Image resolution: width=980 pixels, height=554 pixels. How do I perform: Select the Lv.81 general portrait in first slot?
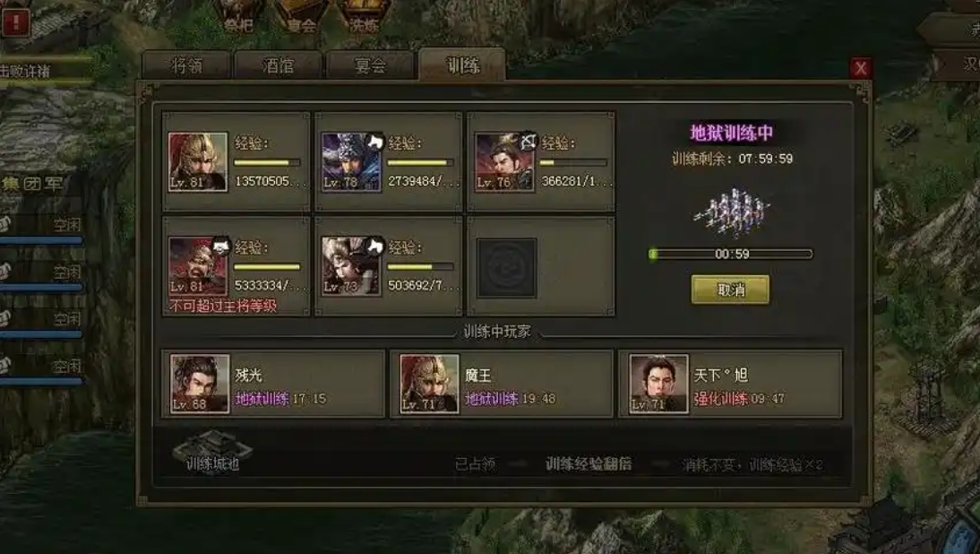[x=197, y=162]
